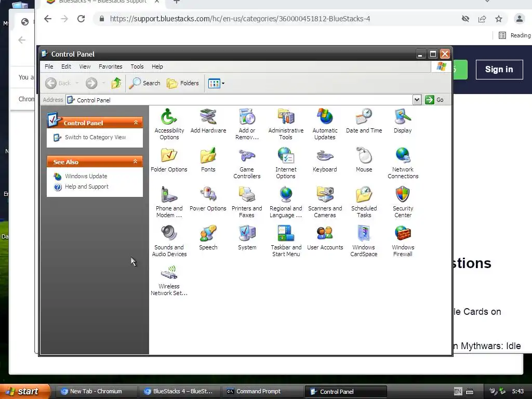
Task: Reload the browser page
Action: pos(81,19)
